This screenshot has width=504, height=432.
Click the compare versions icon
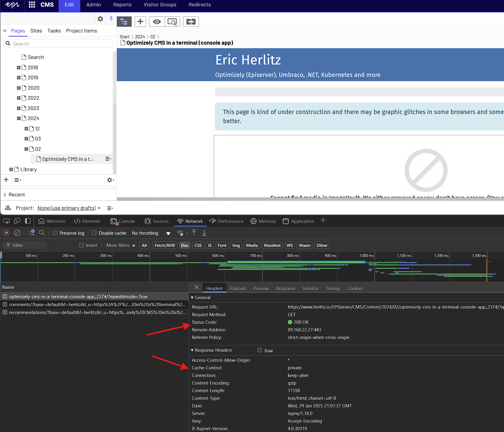pos(191,22)
